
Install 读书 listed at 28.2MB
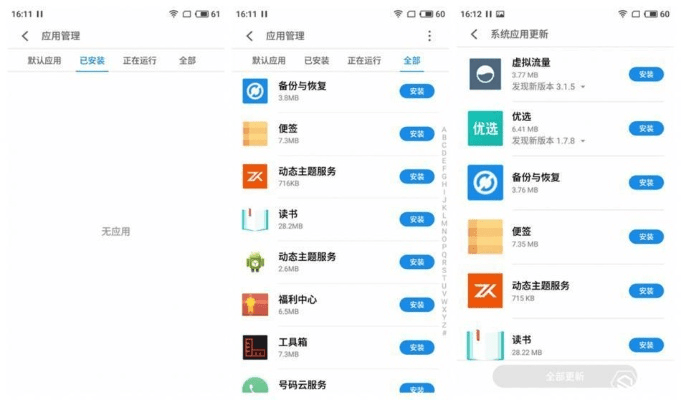coord(417,219)
